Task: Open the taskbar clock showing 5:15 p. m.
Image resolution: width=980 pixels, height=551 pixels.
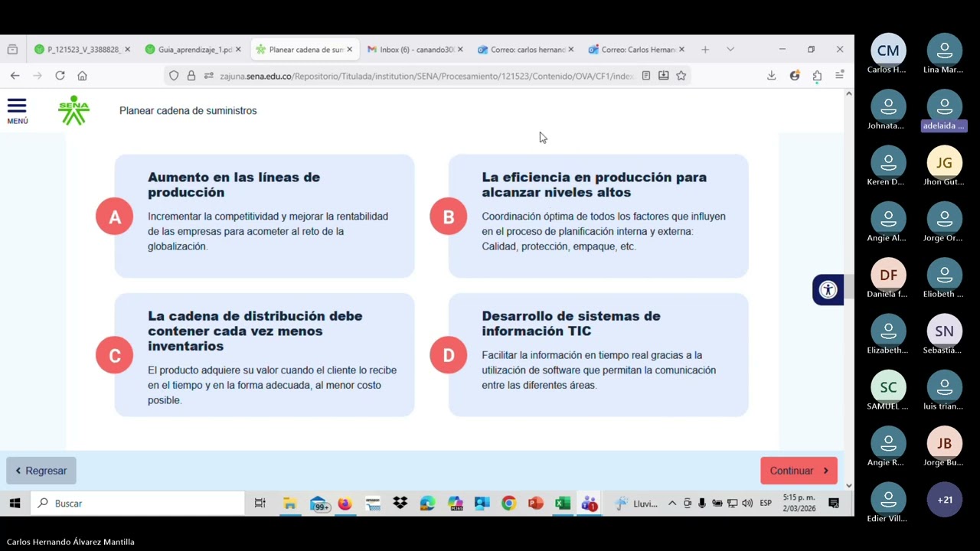Action: [x=799, y=503]
